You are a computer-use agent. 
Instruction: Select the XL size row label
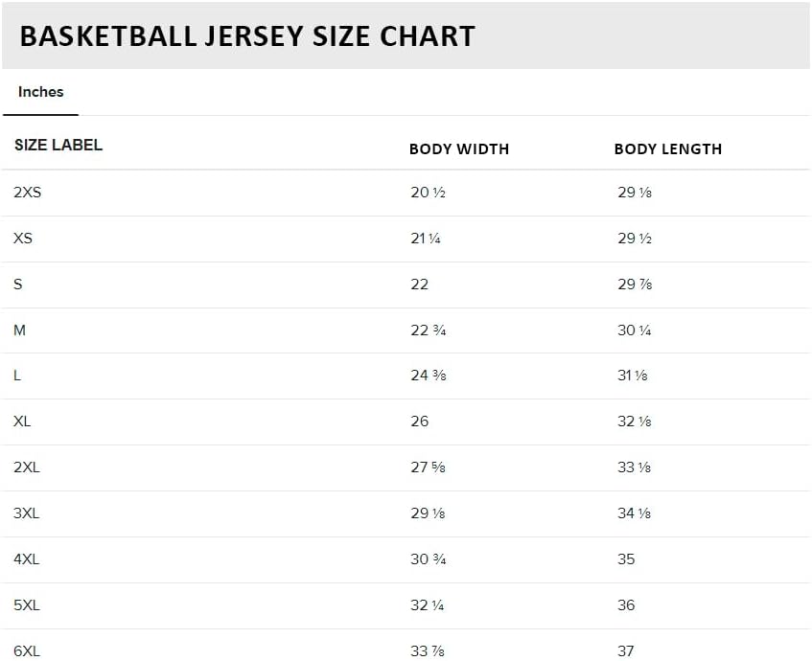(22, 422)
